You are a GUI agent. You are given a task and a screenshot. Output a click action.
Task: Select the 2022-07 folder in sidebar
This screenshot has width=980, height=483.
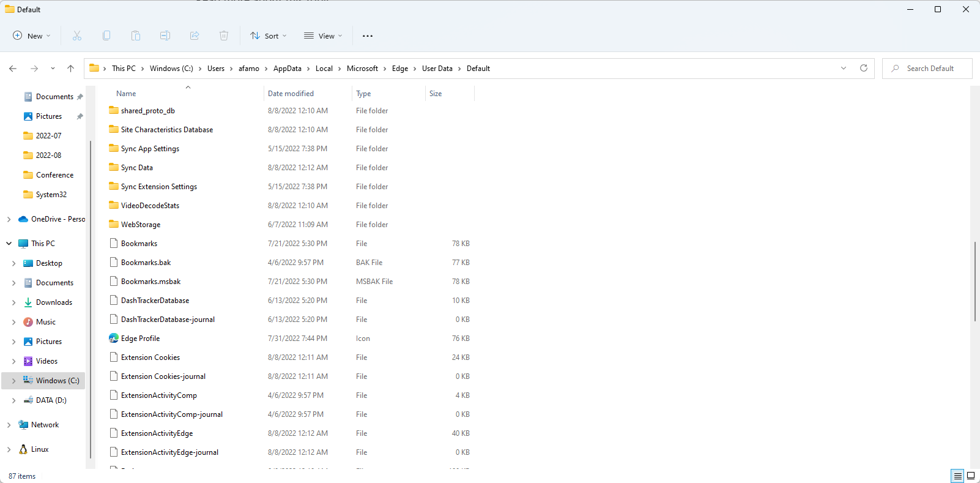(42, 135)
